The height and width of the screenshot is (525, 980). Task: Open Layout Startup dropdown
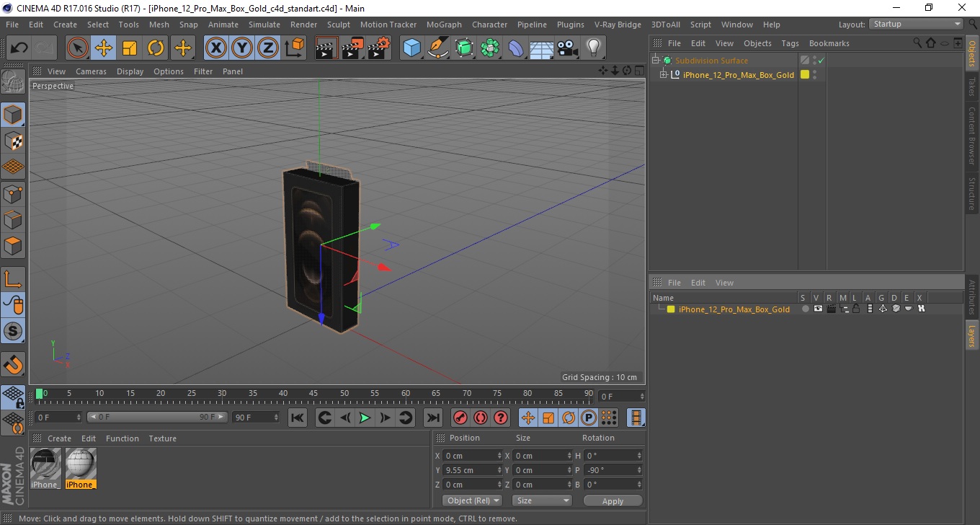(916, 24)
